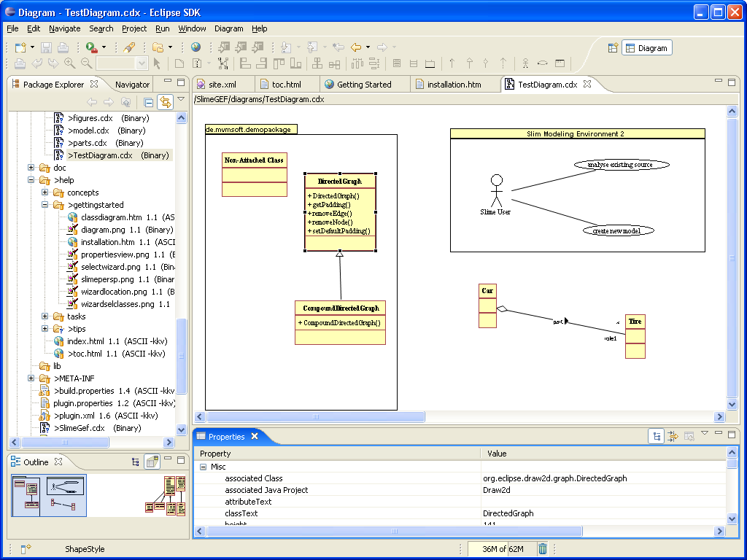This screenshot has width=747, height=560.
Task: Click the New folder toolbar icon
Action: tap(158, 47)
